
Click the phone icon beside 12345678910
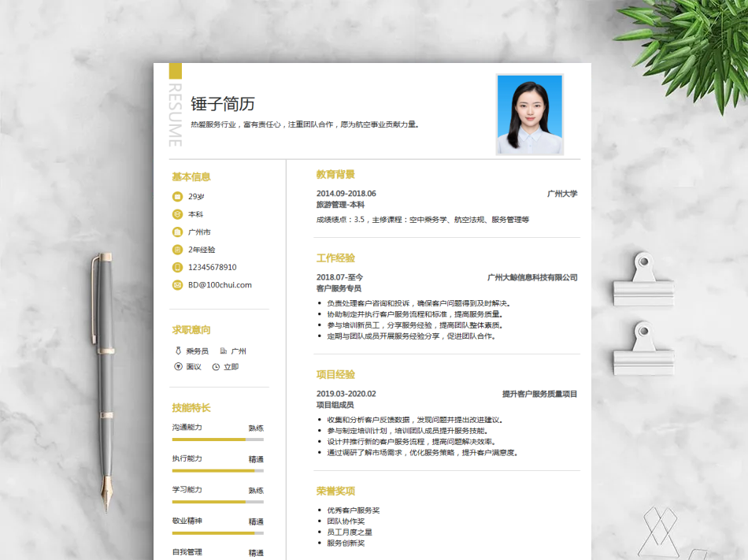coord(177,267)
